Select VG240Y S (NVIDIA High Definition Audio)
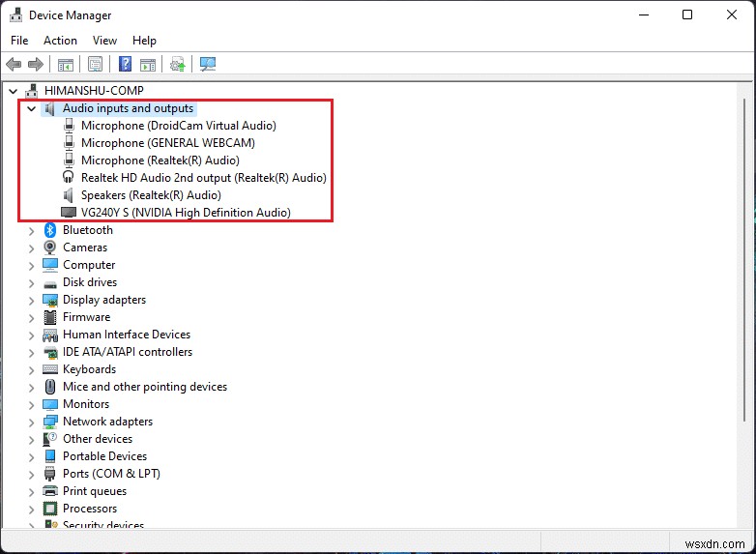The width and height of the screenshot is (756, 554). click(x=186, y=212)
